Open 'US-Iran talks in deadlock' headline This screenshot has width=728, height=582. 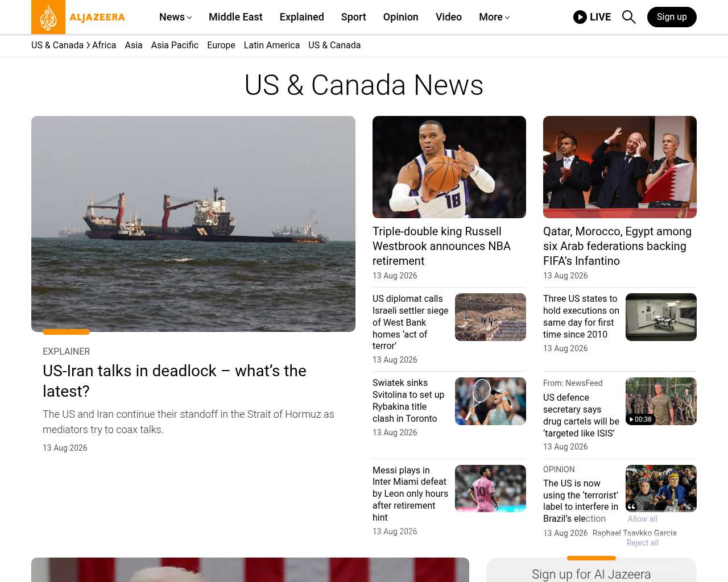pos(175,381)
